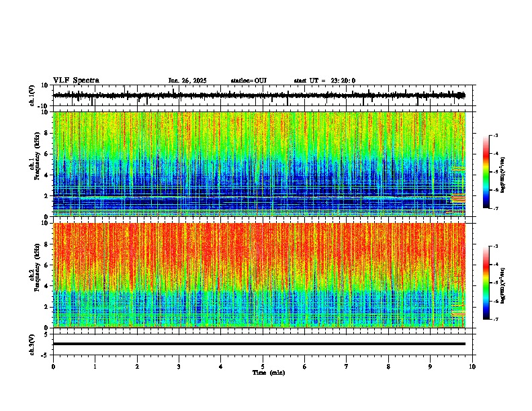Viewport: 532px width, 411px height.
Task: Click the "7" tick on the time axis
Action: [x=347, y=367]
